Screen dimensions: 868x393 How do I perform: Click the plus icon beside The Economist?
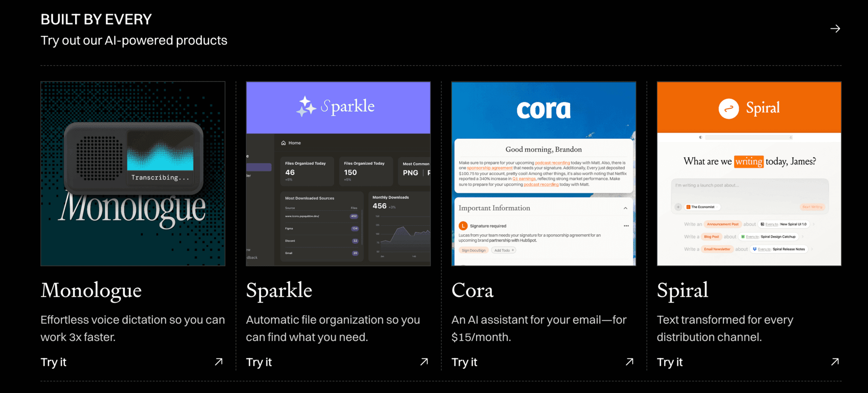[678, 207]
